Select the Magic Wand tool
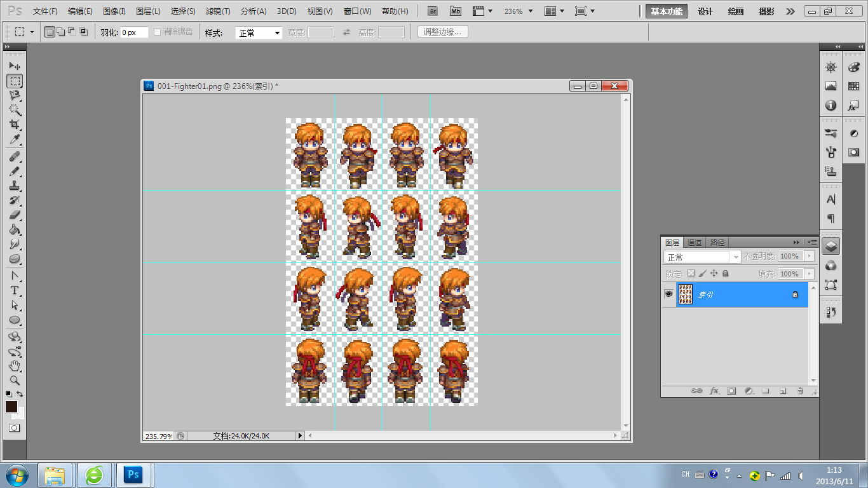 15,110
